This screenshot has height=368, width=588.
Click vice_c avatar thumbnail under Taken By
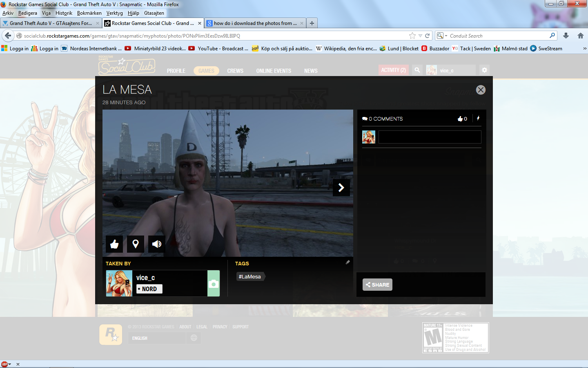point(119,283)
